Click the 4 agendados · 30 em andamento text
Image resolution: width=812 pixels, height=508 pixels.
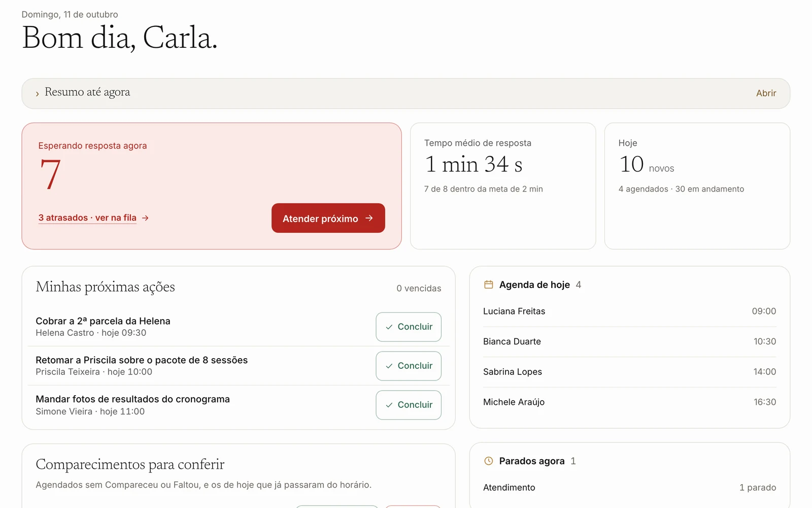point(681,189)
